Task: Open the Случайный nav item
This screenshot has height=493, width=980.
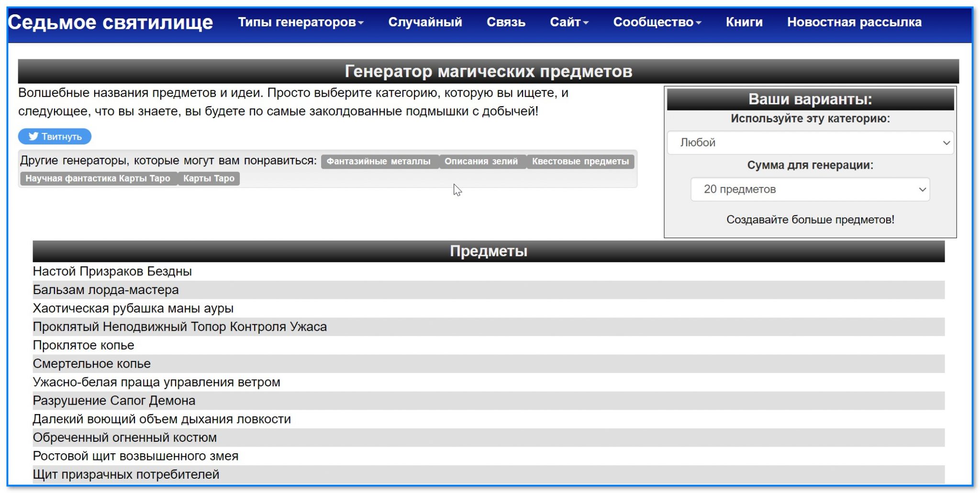Action: click(425, 22)
